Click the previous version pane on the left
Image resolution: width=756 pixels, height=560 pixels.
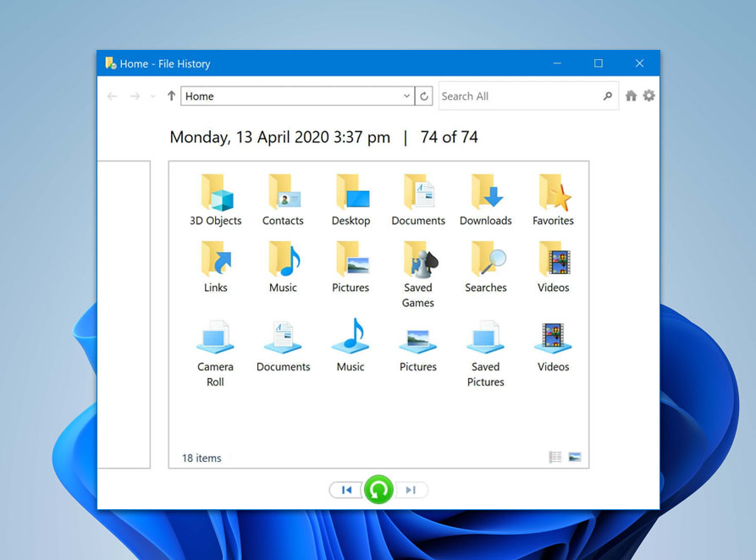tap(124, 314)
